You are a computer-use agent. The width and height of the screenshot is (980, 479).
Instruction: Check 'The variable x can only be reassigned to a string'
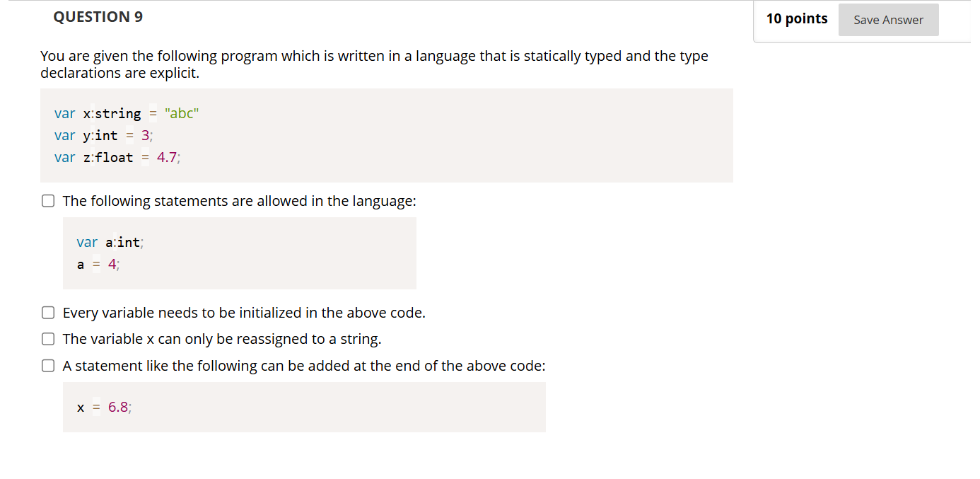pos(47,338)
